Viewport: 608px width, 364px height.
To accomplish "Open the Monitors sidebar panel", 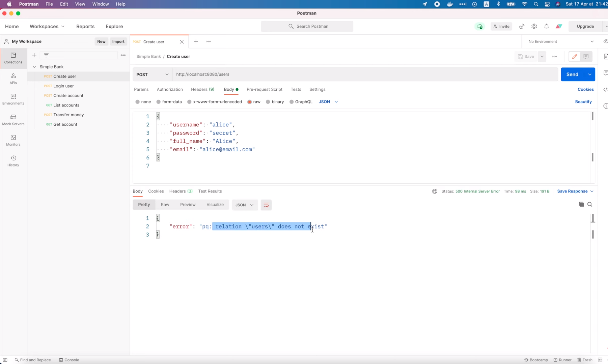I will pyautogui.click(x=13, y=140).
